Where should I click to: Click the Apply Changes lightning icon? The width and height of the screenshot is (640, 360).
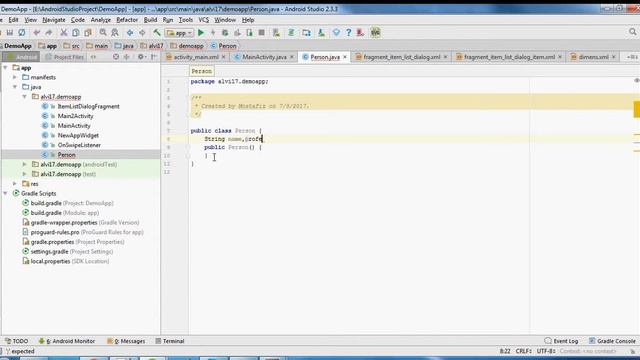(x=213, y=32)
